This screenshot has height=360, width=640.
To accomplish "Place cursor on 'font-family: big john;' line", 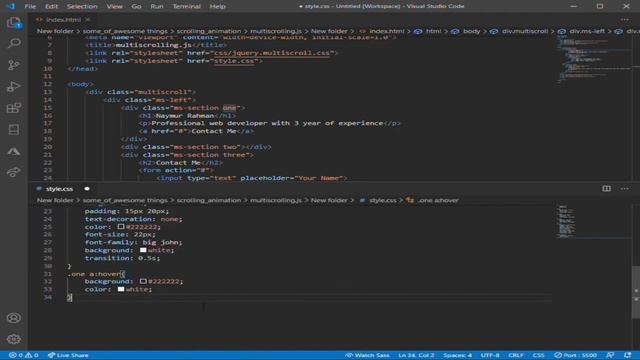I will (x=133, y=242).
